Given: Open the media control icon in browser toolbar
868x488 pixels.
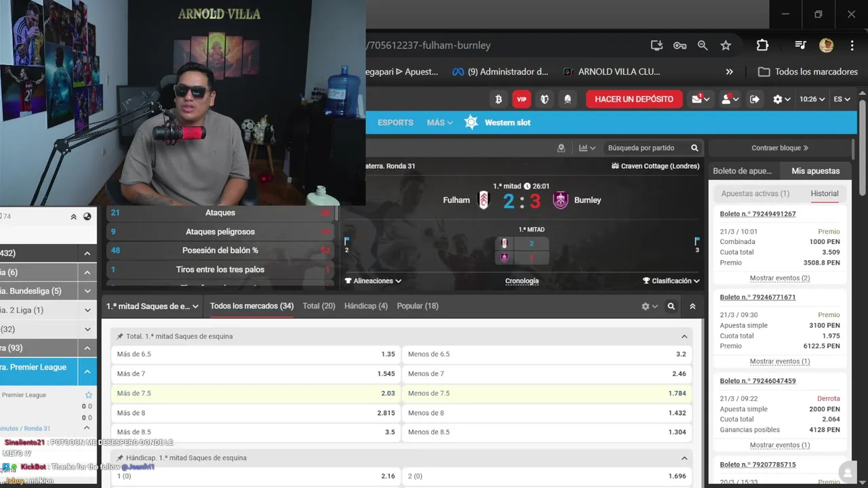Looking at the screenshot, I should coord(800,45).
